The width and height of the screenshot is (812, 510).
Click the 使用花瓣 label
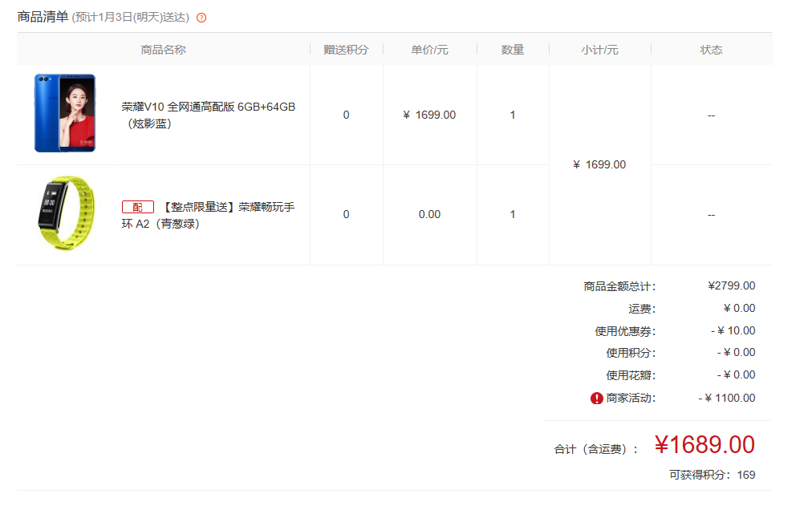[x=631, y=375]
